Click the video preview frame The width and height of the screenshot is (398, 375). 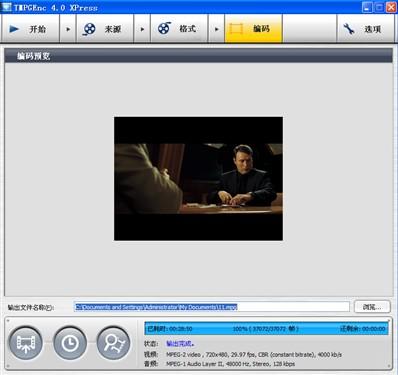(x=198, y=179)
